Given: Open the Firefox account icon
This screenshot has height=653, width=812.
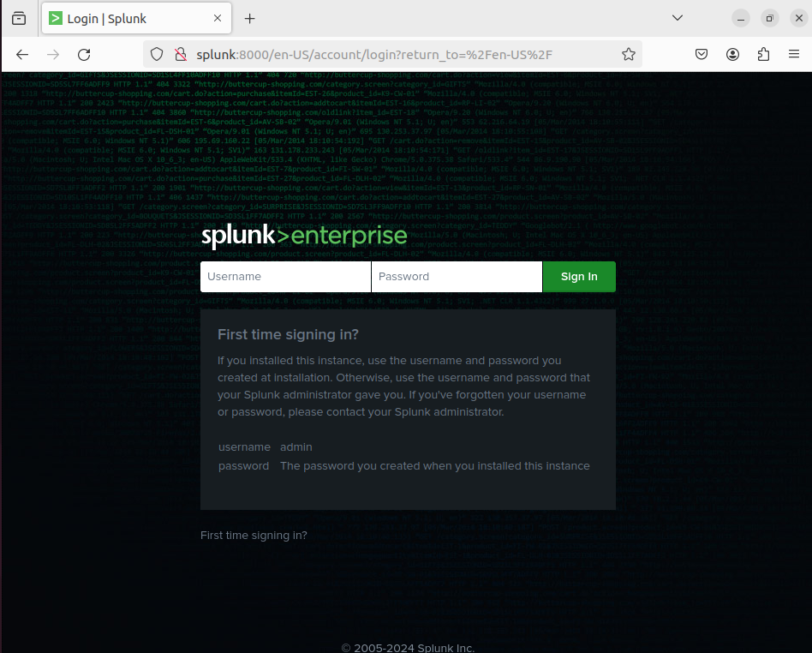Looking at the screenshot, I should click(x=732, y=54).
